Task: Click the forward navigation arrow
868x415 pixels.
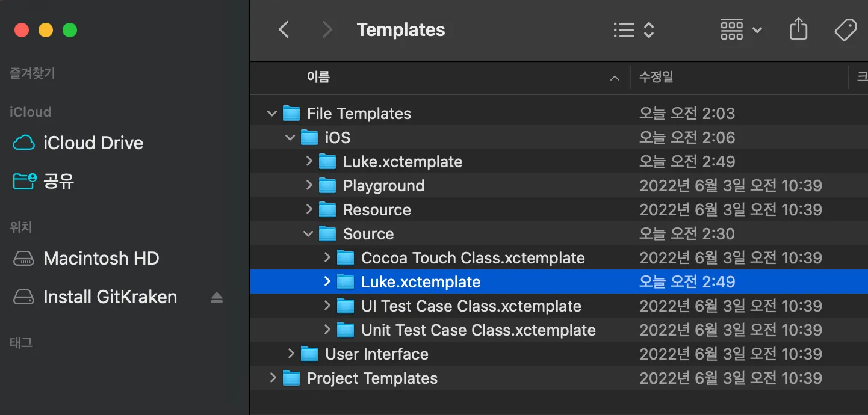Action: (x=327, y=30)
